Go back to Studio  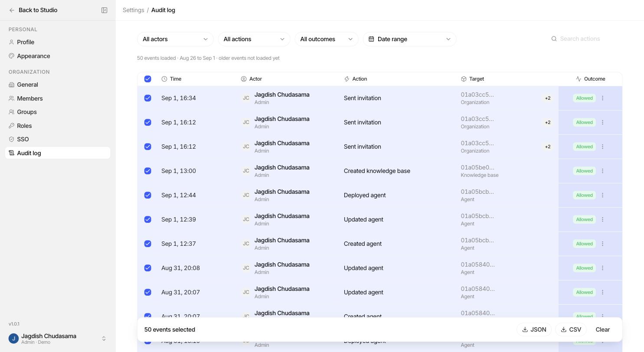tap(33, 10)
